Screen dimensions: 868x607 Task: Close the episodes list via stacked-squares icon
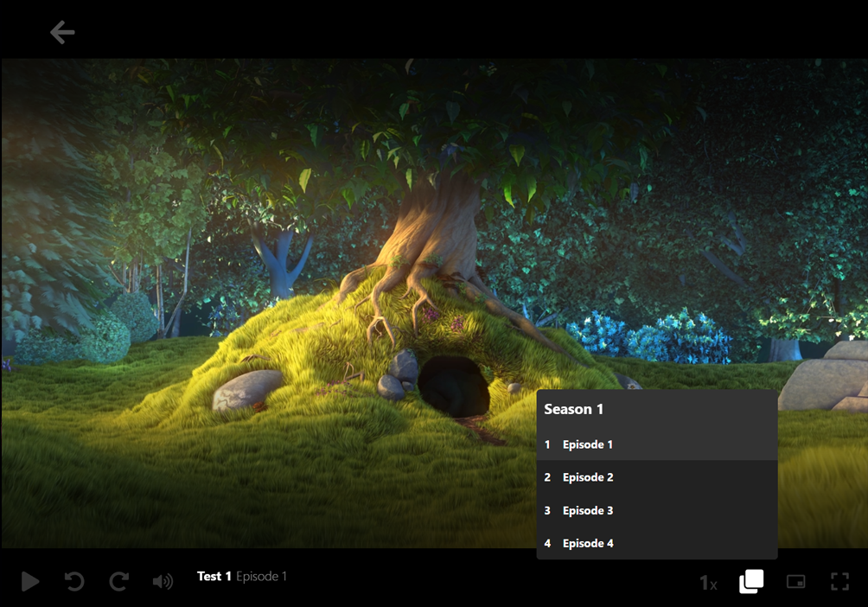pos(751,581)
